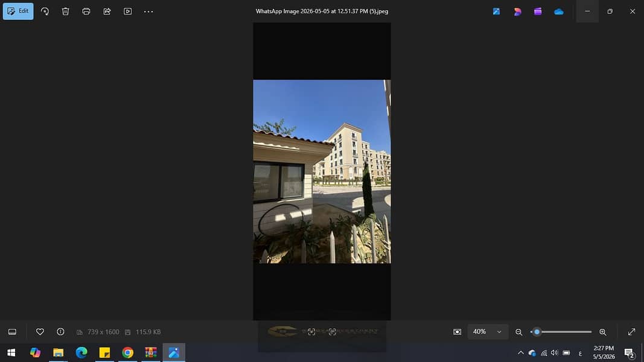Click the 739 x 1600 dimensions text
This screenshot has width=644, height=362.
point(103,332)
